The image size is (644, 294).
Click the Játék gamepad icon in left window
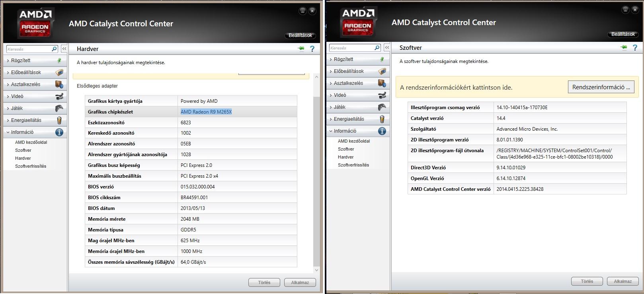click(59, 108)
